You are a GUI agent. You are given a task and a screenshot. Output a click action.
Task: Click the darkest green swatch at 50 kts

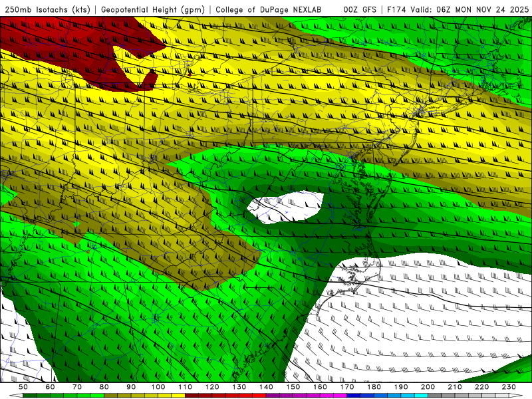click(30, 396)
